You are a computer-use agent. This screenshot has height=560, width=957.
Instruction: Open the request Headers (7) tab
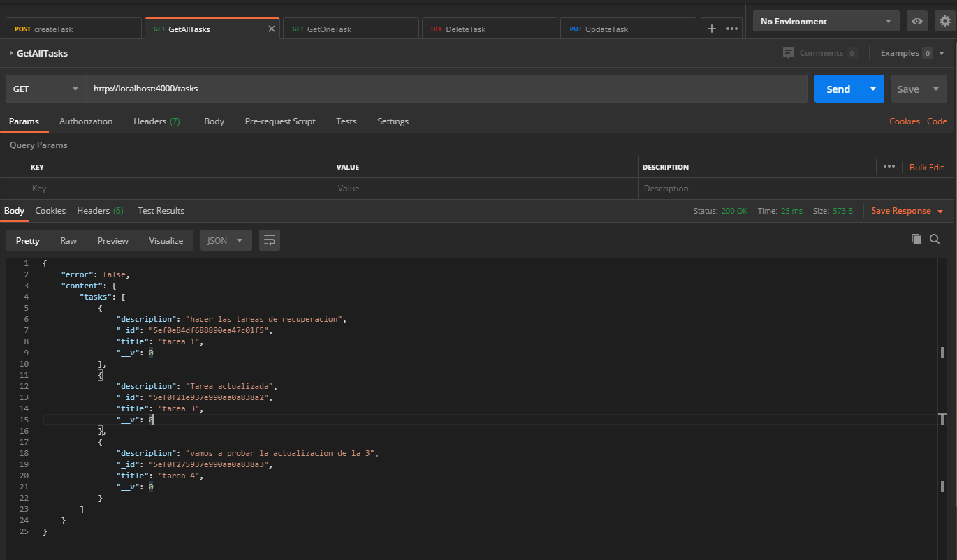pos(156,121)
